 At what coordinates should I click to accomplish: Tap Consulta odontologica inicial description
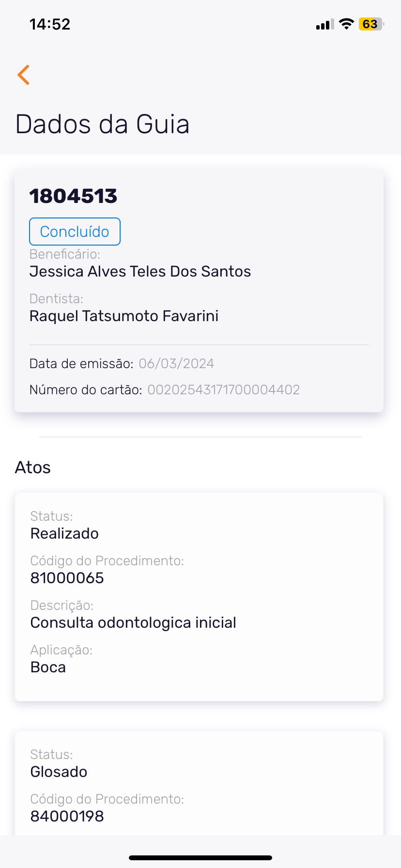pos(133,622)
